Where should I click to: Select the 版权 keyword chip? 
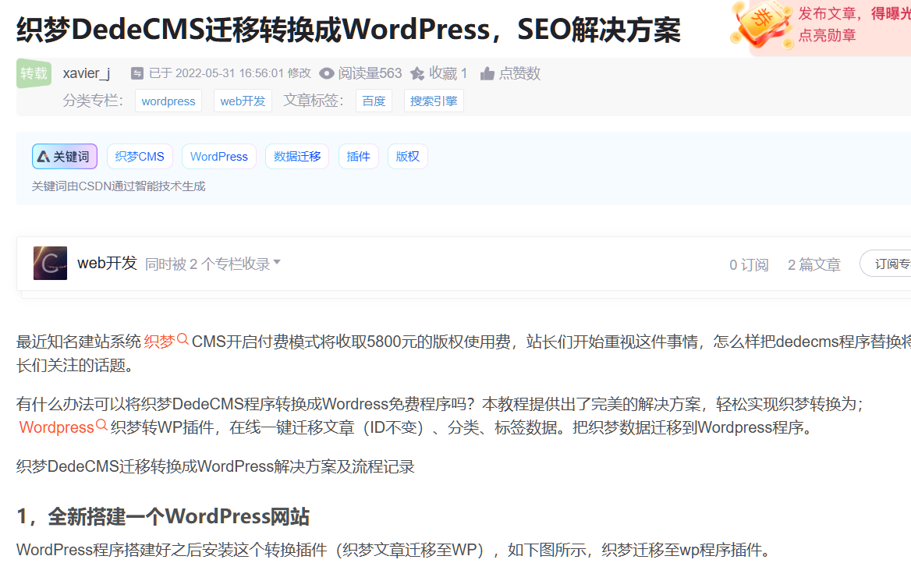408,156
